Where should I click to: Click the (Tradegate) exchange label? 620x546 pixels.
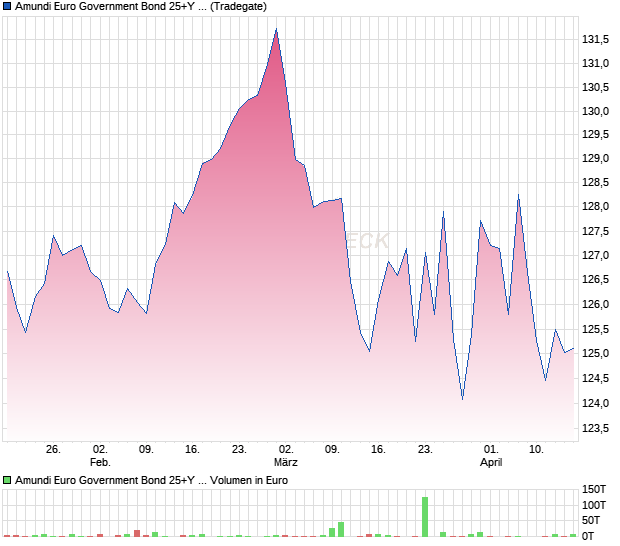[238, 6]
